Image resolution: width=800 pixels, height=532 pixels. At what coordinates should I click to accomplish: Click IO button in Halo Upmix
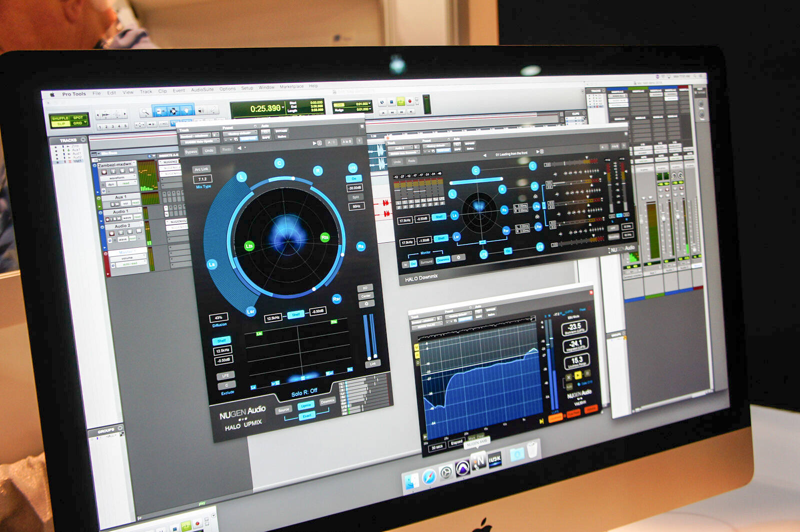365,288
